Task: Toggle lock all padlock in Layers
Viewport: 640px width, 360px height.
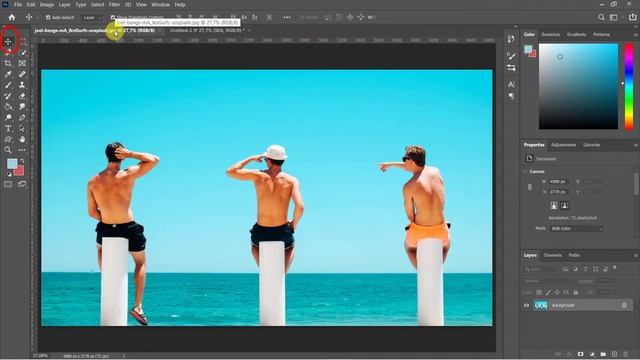Action: click(576, 292)
